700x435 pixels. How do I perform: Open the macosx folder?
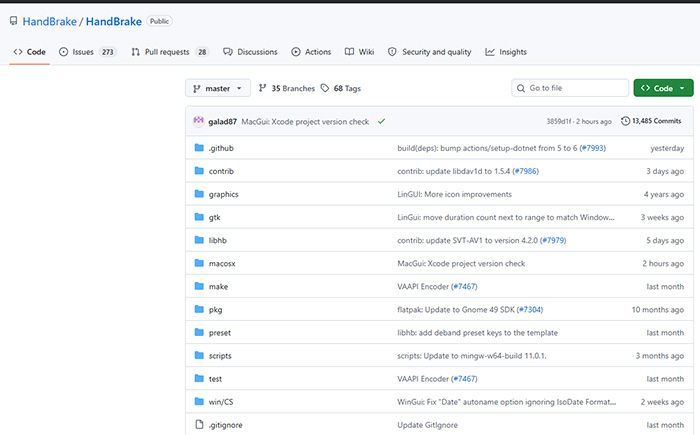click(222, 264)
